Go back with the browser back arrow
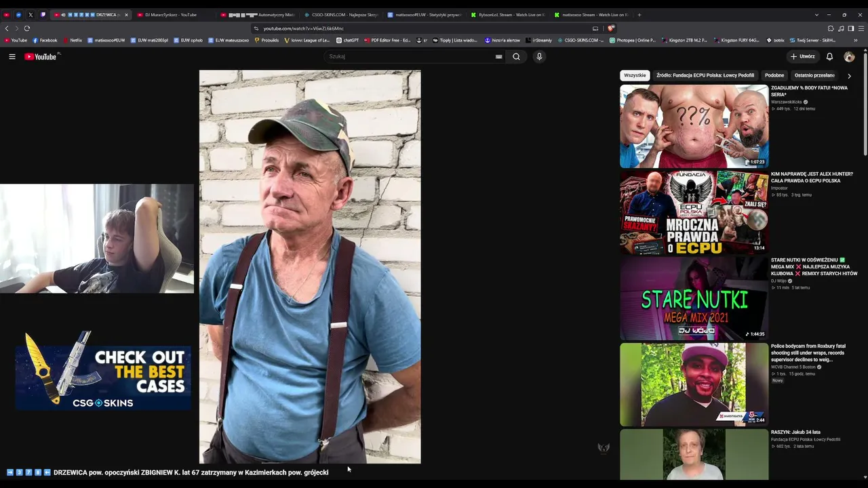Screen dimensions: 868x488 tap(7, 28)
